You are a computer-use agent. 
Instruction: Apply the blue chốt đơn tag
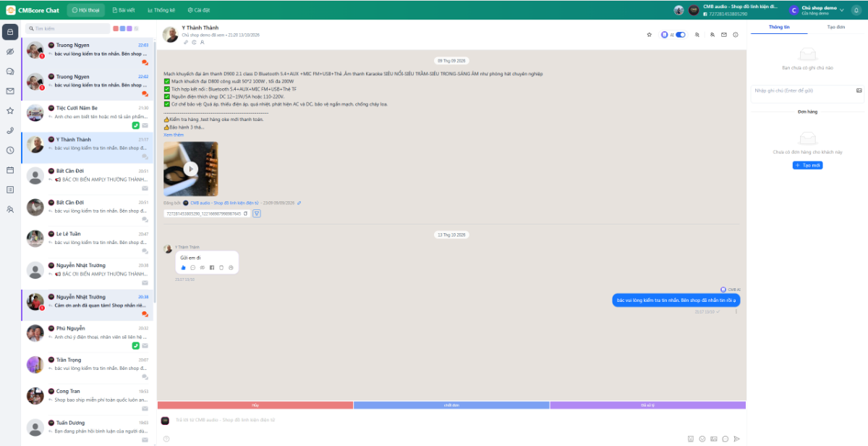click(x=451, y=405)
